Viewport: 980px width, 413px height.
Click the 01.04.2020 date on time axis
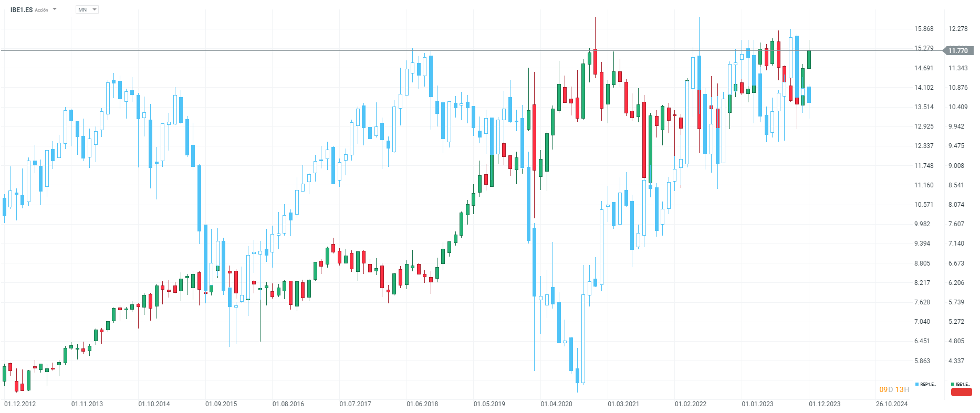[x=556, y=404]
